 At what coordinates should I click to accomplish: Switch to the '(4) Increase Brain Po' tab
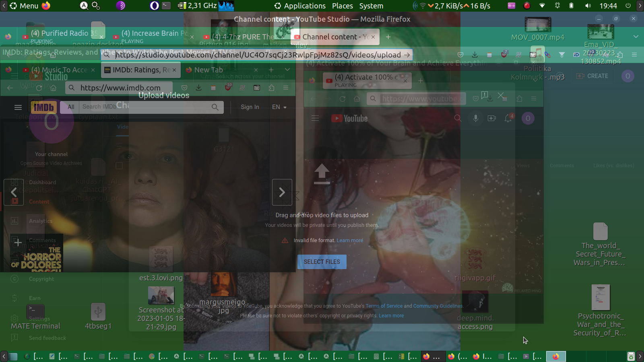point(152,36)
